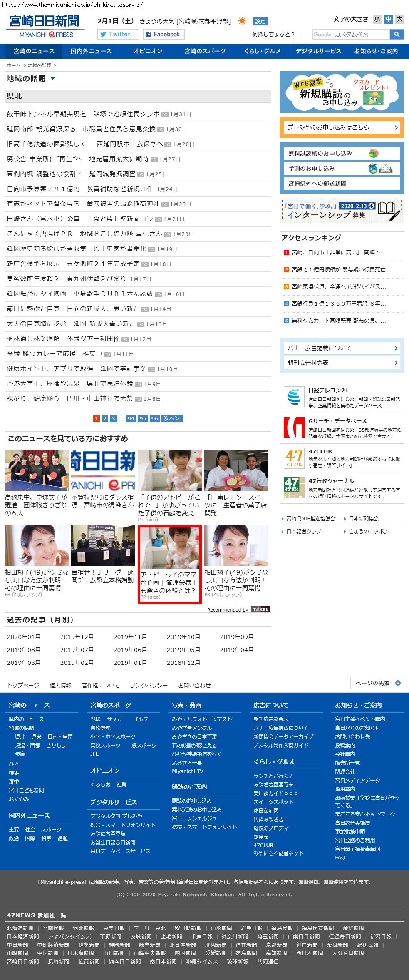Open the オピニオン nav menu

pos(148,51)
